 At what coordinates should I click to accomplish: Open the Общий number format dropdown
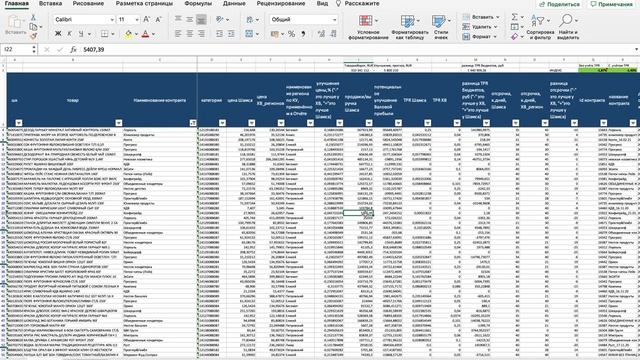[303, 20]
